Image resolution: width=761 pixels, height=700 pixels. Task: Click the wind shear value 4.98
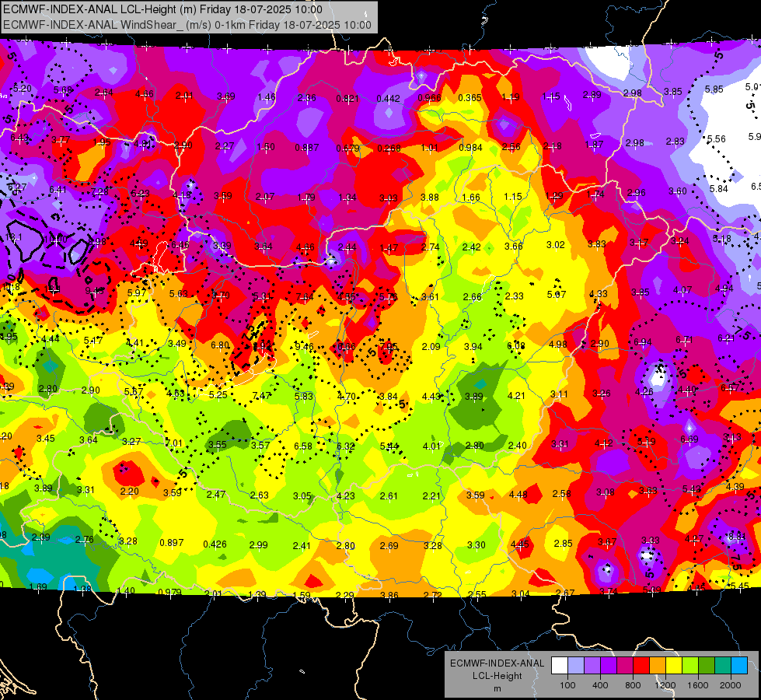tap(557, 344)
